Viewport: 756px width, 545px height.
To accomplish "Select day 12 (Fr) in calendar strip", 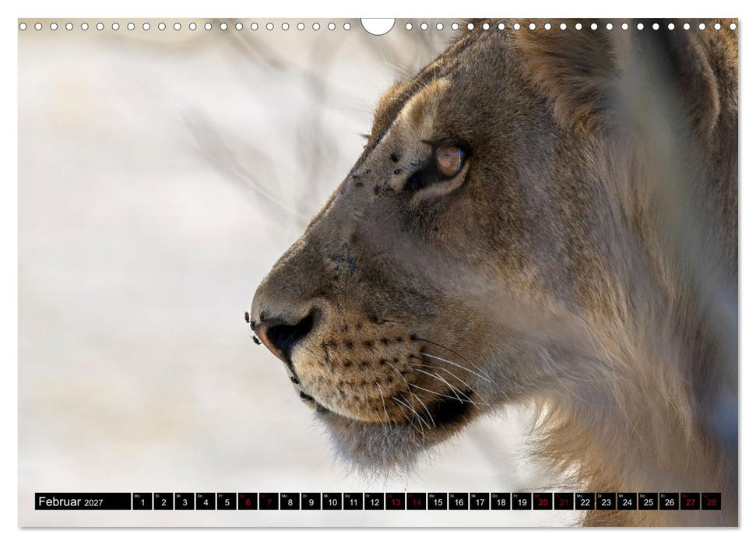I will coord(374,501).
